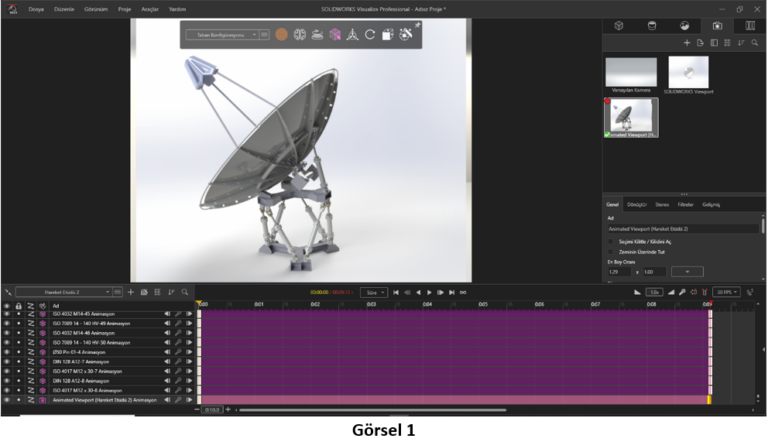Viewport: 768px width, 442px height.
Task: Click the search icon in cameras panel
Action: 754,43
